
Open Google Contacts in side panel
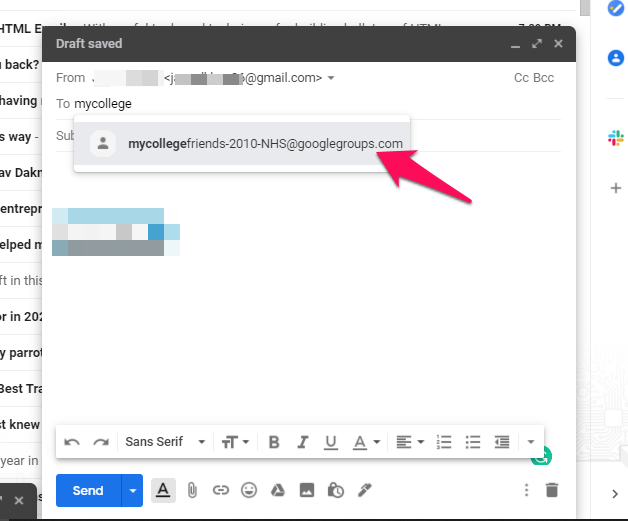point(616,58)
